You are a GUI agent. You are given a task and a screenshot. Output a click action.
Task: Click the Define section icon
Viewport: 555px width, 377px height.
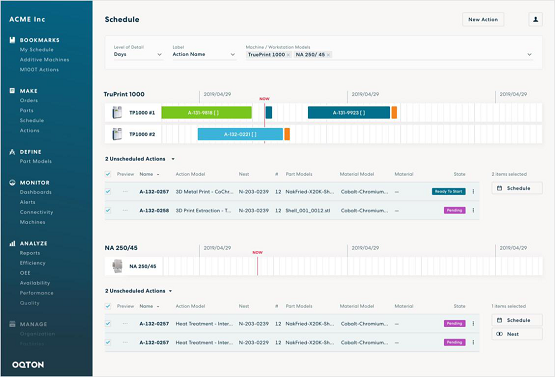pos(12,152)
